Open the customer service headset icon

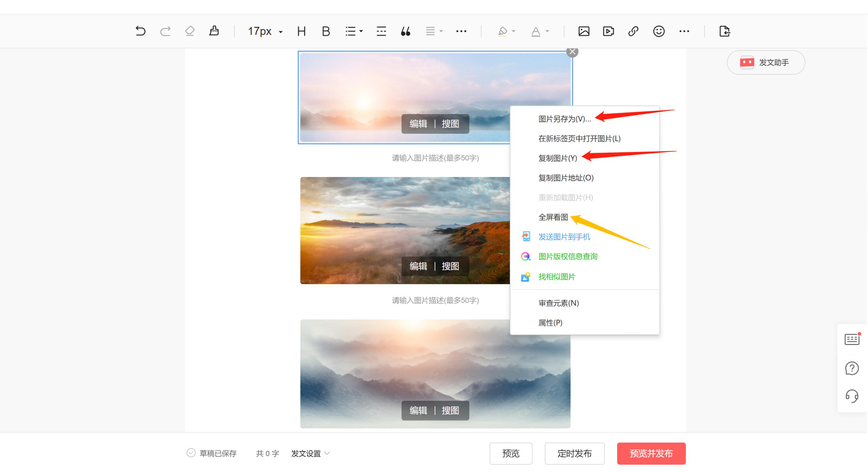tap(852, 396)
